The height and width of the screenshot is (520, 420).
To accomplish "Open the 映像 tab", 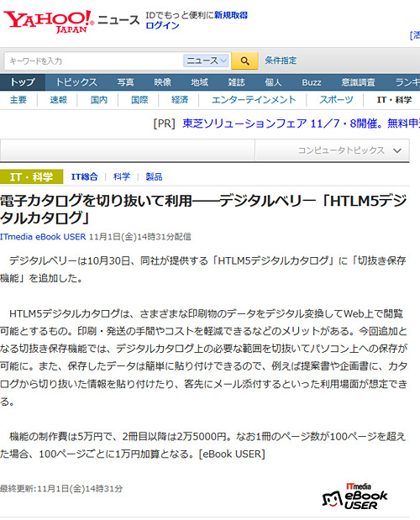I will tap(162, 82).
